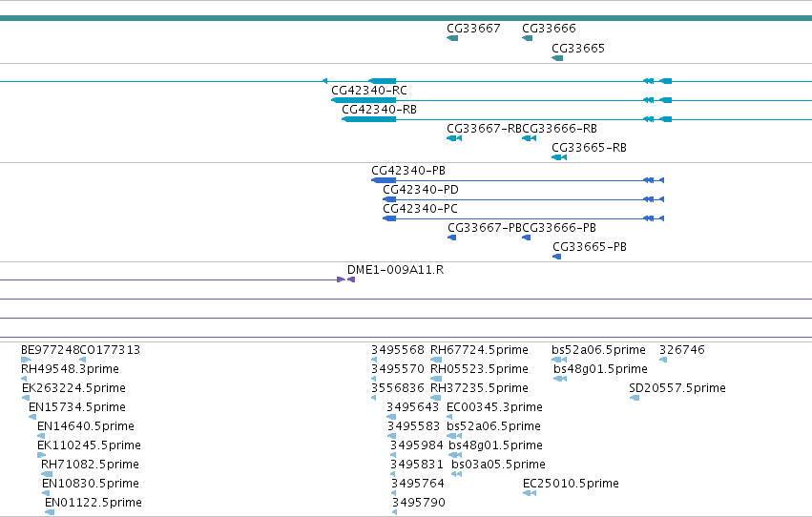Open the CG33665 gene label
This screenshot has width=812, height=517.
pyautogui.click(x=578, y=49)
